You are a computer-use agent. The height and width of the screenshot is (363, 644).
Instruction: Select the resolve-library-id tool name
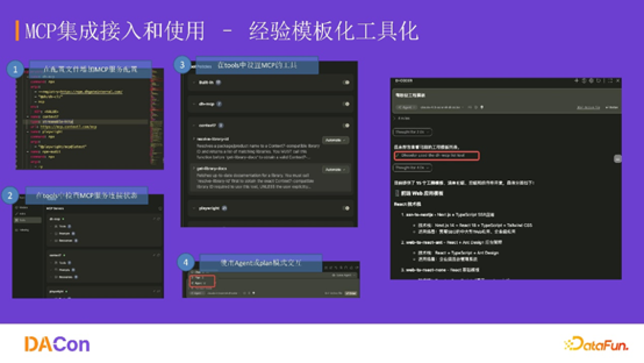(213, 139)
